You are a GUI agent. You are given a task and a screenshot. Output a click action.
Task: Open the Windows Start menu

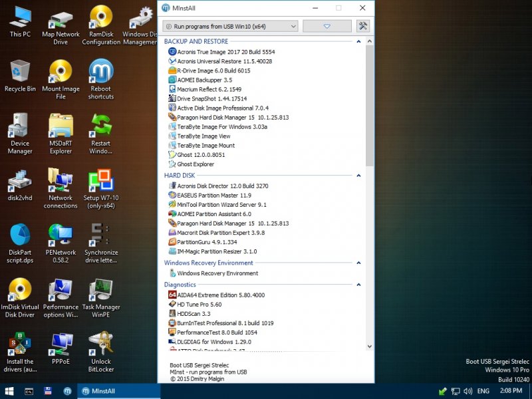pos(9,391)
